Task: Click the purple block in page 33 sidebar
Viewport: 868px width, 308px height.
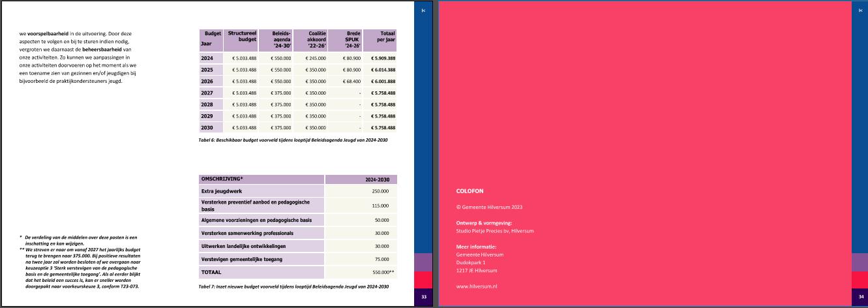Action: (x=424, y=262)
